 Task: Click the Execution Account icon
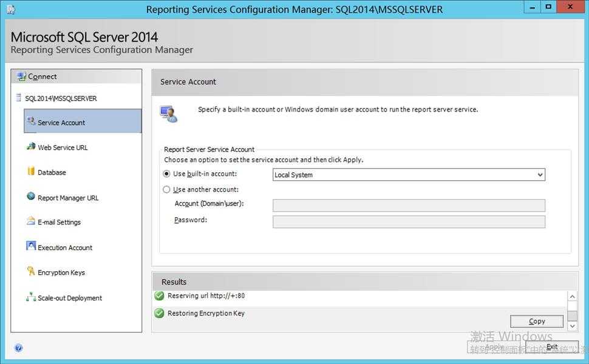(x=31, y=246)
